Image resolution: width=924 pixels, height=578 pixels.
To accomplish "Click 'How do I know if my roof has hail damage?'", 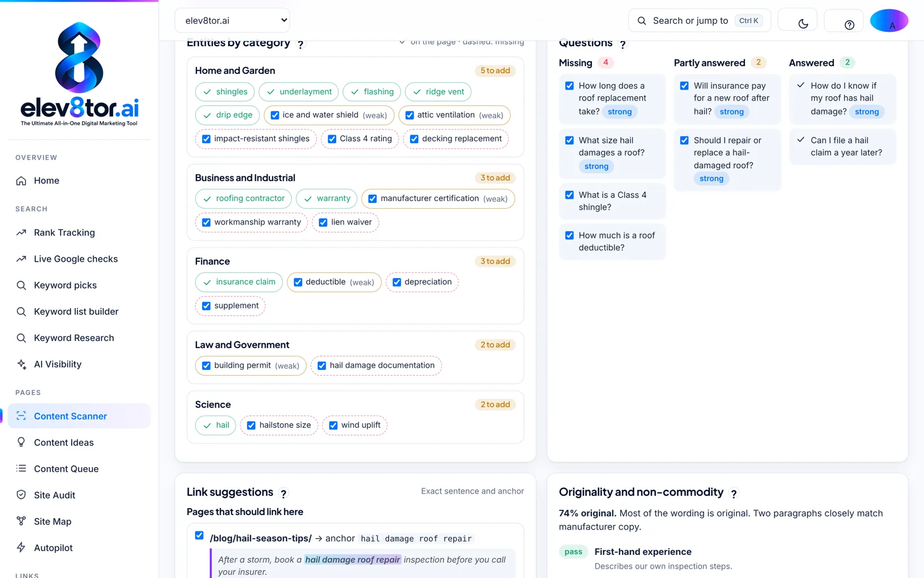I will tap(843, 99).
